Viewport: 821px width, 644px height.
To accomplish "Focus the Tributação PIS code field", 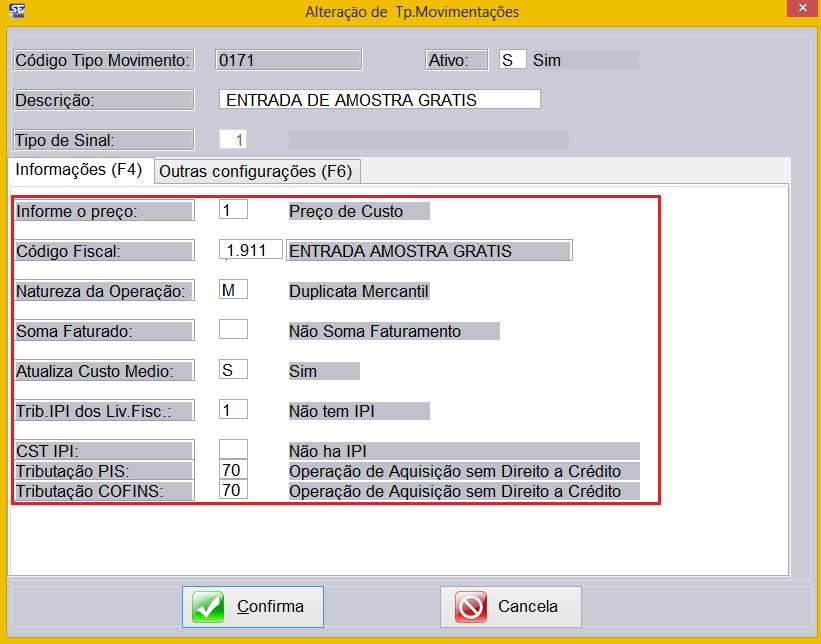I will [233, 471].
